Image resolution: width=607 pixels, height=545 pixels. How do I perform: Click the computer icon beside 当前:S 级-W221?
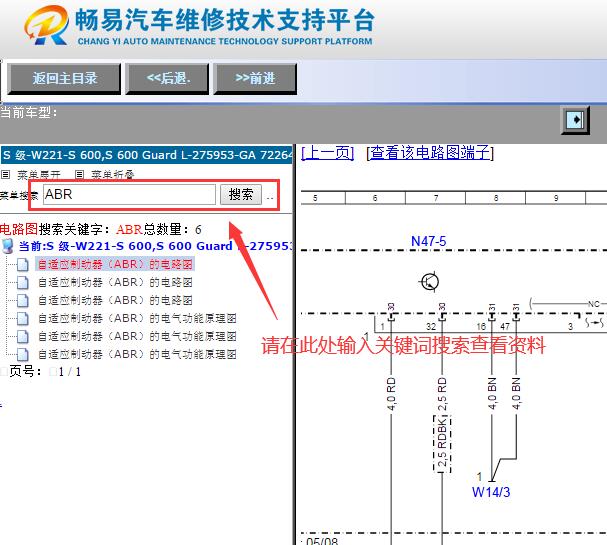coord(7,246)
